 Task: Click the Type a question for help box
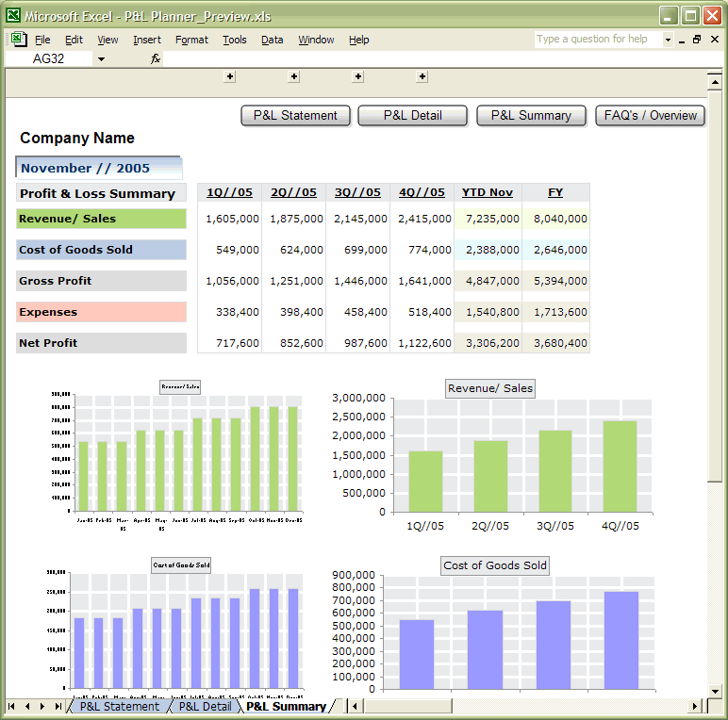tap(599, 39)
